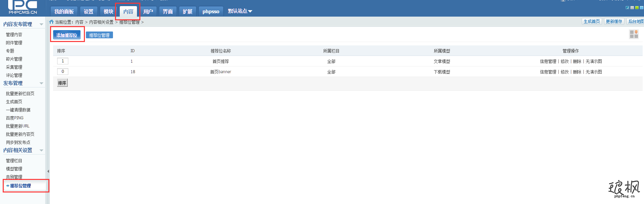Screen dimensions: 644x204
Task: Collapse the 内容相关设置 section
Action: pyautogui.click(x=41, y=150)
